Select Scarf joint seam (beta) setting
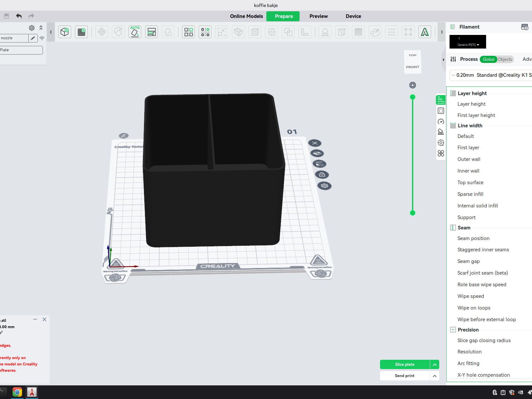Viewport: 532px width, 399px height. point(483,273)
